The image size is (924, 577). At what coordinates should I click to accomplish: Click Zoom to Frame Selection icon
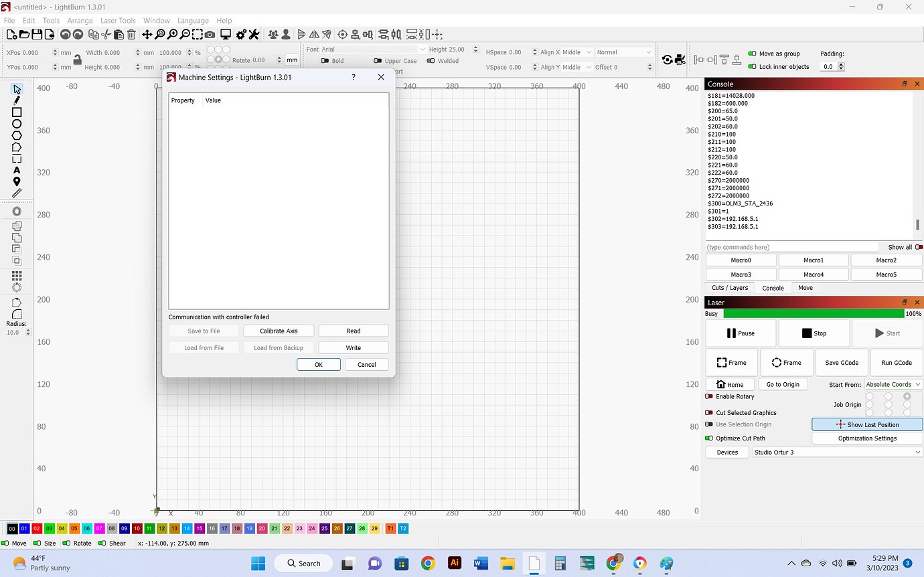click(198, 35)
